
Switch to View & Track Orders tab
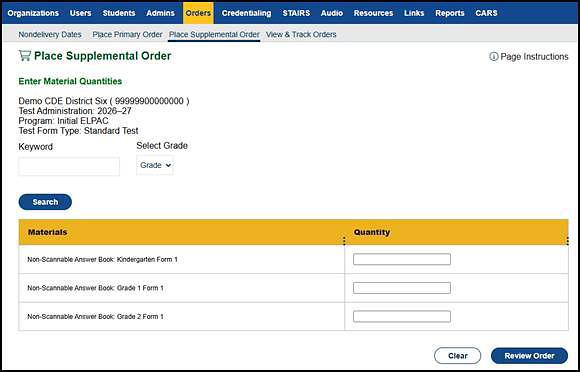coord(301,34)
